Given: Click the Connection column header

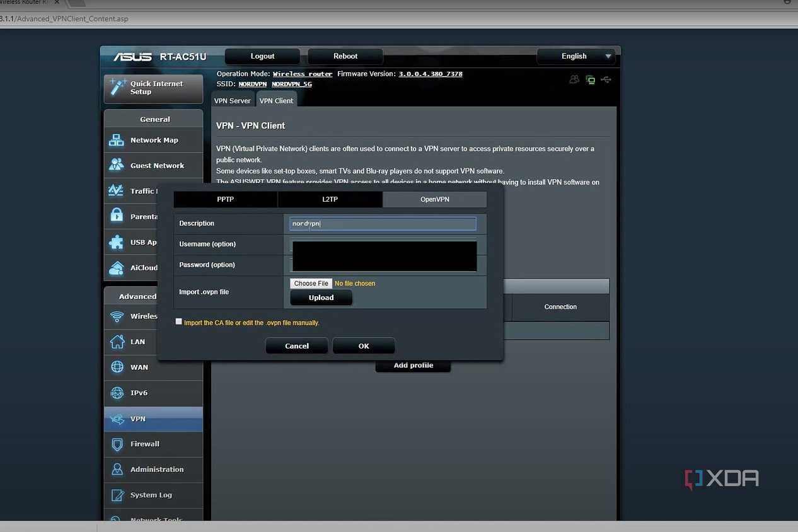Looking at the screenshot, I should coord(560,307).
